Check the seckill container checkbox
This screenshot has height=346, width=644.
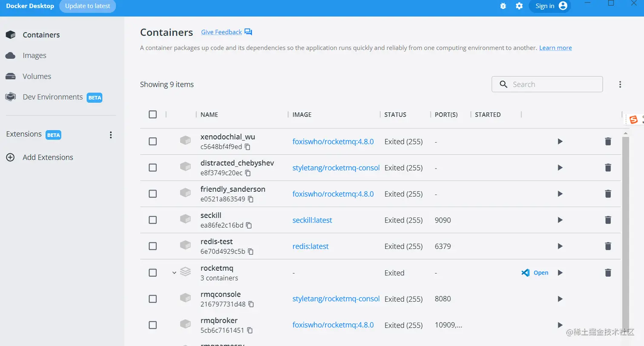point(153,220)
